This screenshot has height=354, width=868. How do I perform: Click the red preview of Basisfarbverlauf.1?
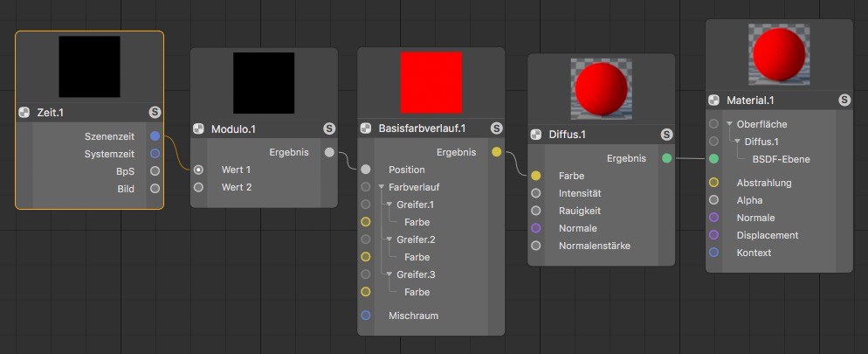pyautogui.click(x=431, y=82)
